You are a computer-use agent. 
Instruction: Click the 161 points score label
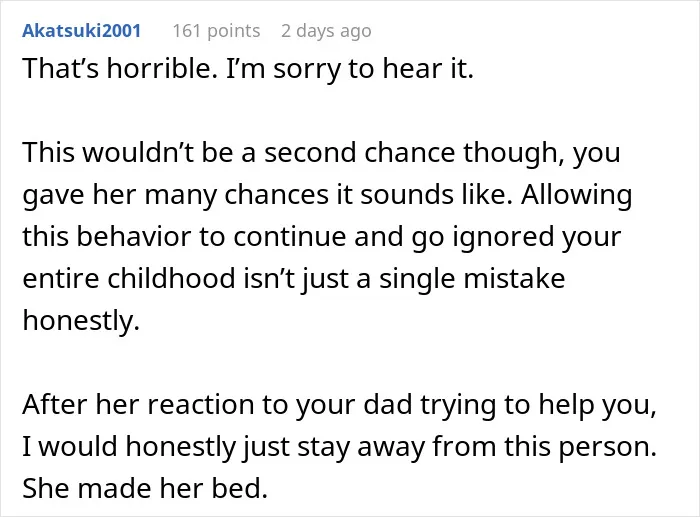[x=217, y=31]
